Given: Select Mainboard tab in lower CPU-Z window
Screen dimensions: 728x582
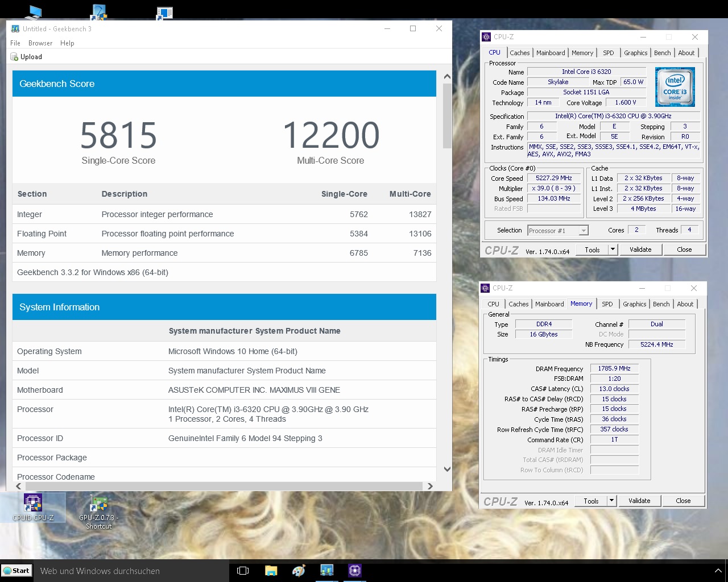Looking at the screenshot, I should pos(549,304).
